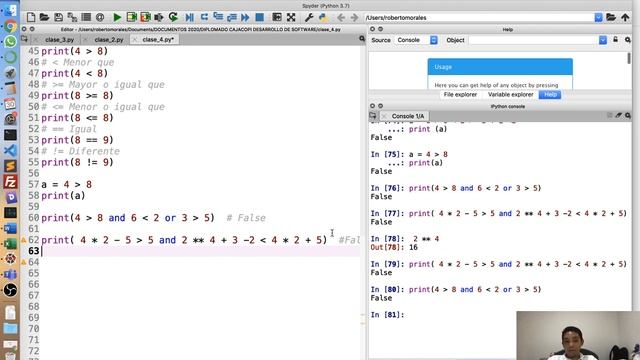Change to parent directory up arrow
The height and width of the screenshot is (360, 640).
coord(625,17)
